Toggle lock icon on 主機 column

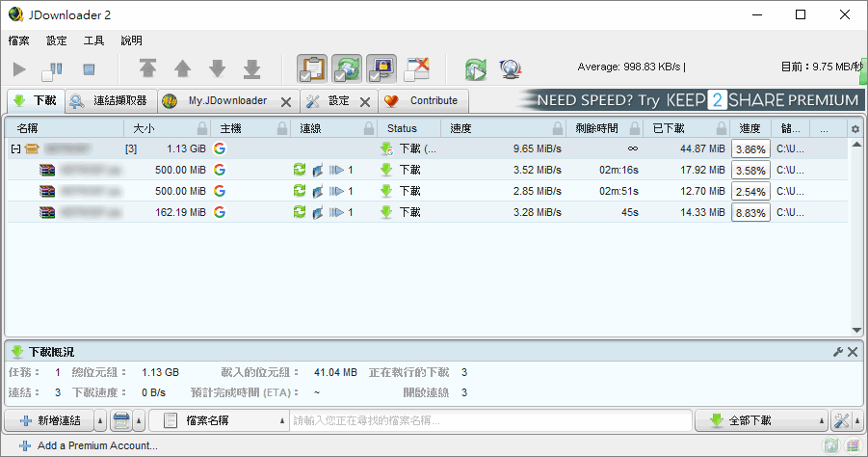tap(282, 128)
